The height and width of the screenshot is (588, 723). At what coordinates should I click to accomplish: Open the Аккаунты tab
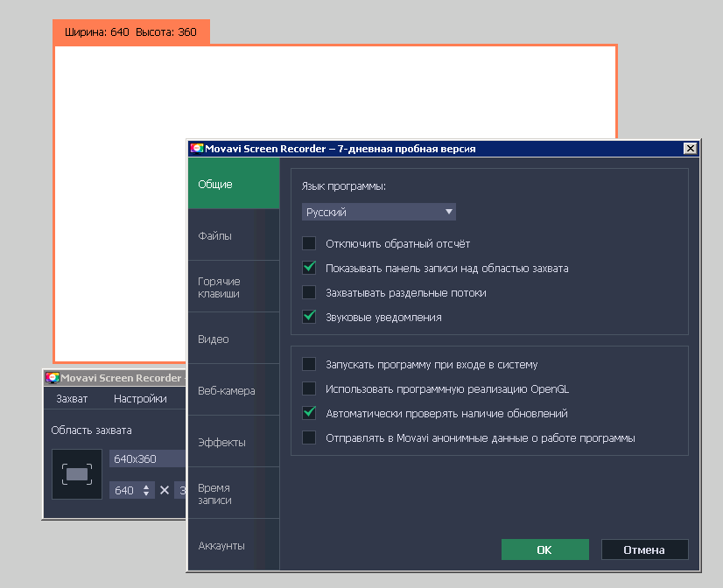coord(234,545)
